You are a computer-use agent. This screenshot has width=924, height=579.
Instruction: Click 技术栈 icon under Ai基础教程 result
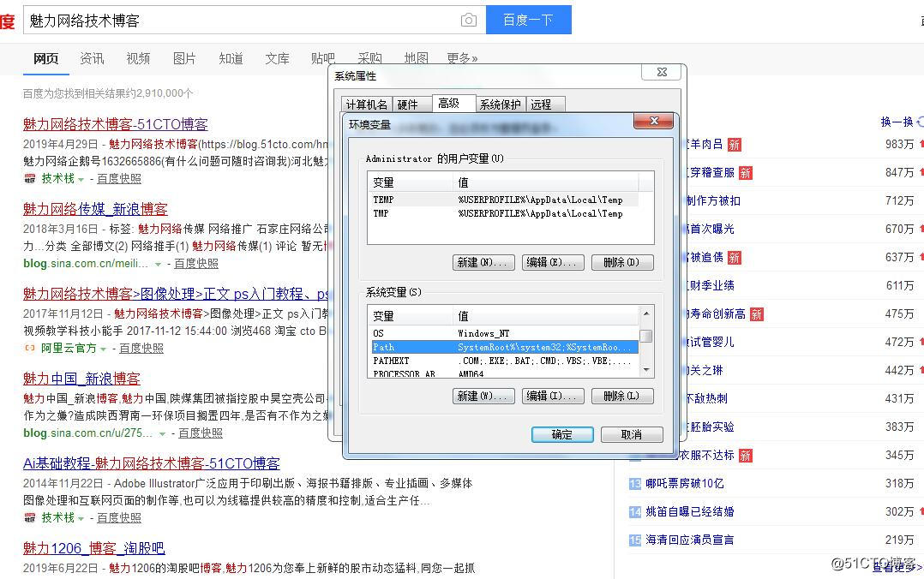click(29, 517)
